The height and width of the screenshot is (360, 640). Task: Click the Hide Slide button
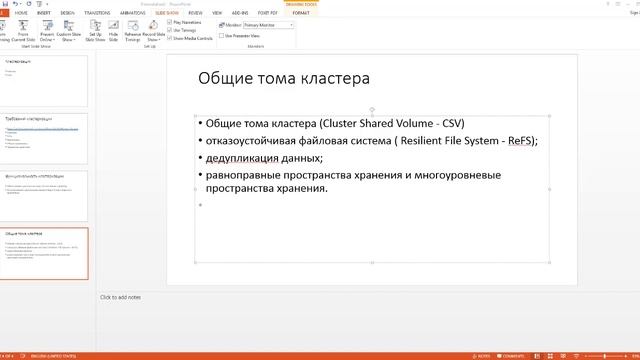(113, 31)
